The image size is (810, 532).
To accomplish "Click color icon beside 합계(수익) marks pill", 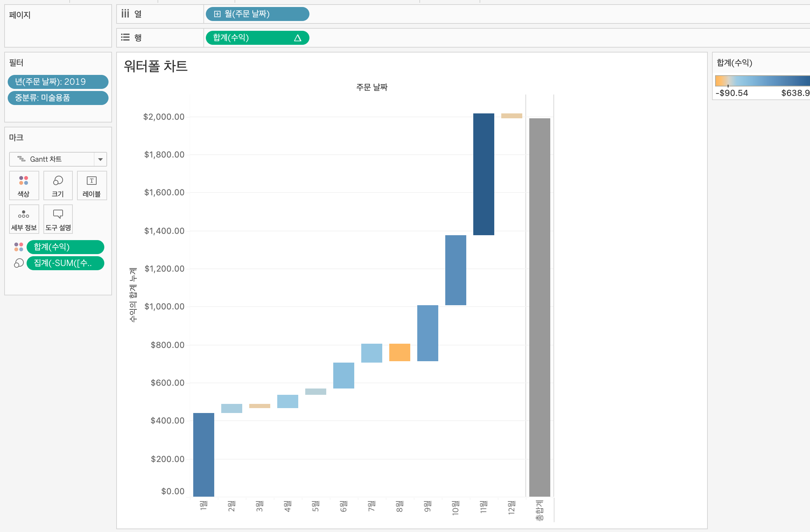I will tap(19, 247).
